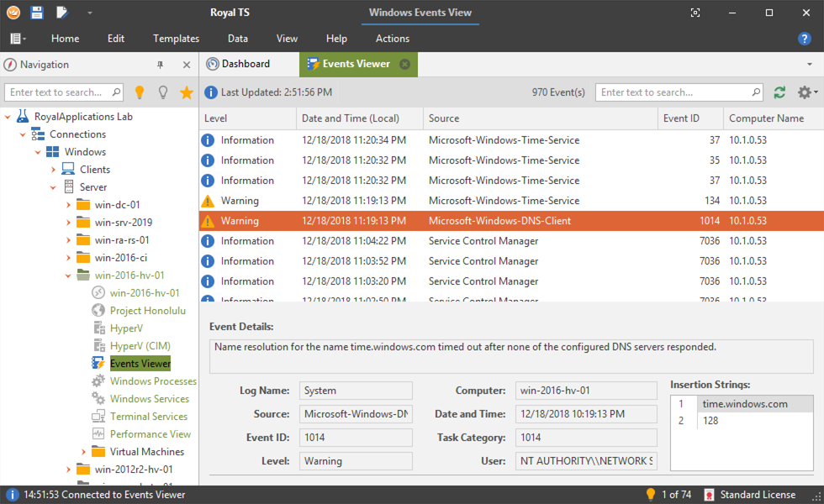Sort by Date and Time (Local) column

pos(360,118)
